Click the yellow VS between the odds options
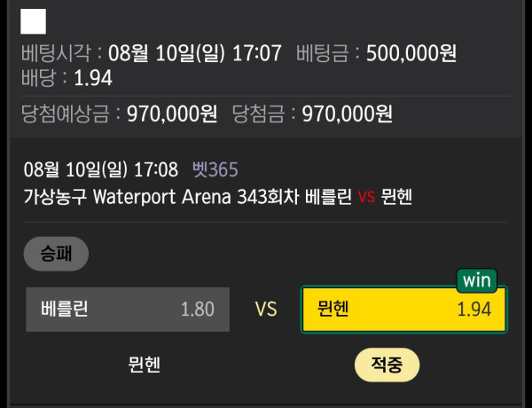 pos(266,310)
